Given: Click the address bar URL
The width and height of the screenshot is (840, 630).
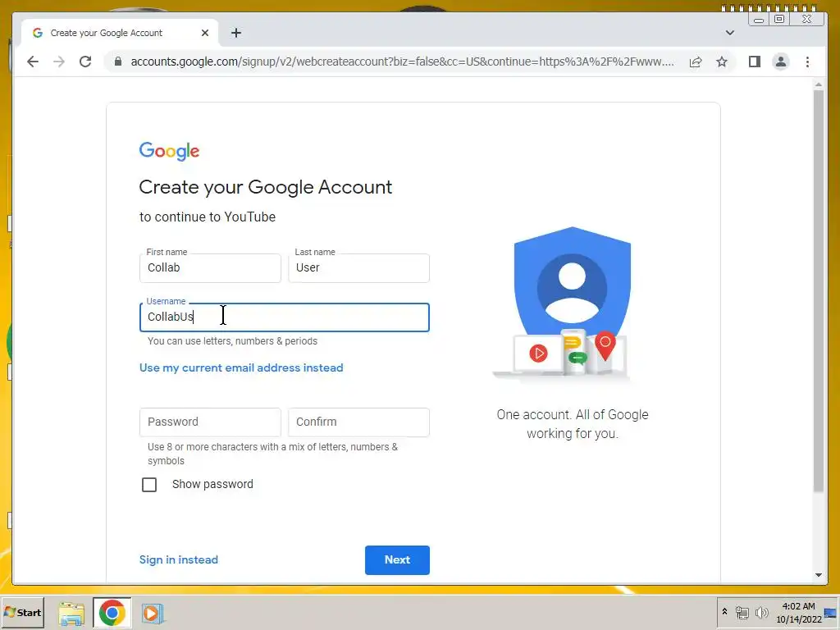Looking at the screenshot, I should 402,62.
